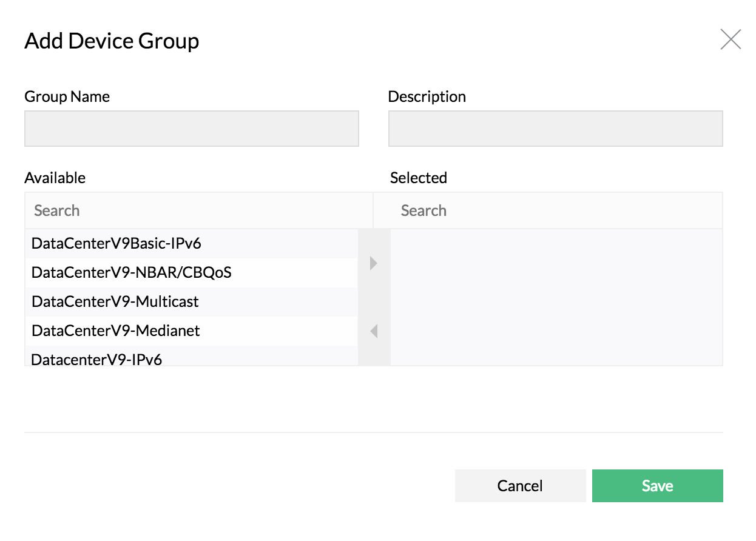The image size is (756, 541).
Task: Click the Selected list search box
Action: (548, 210)
